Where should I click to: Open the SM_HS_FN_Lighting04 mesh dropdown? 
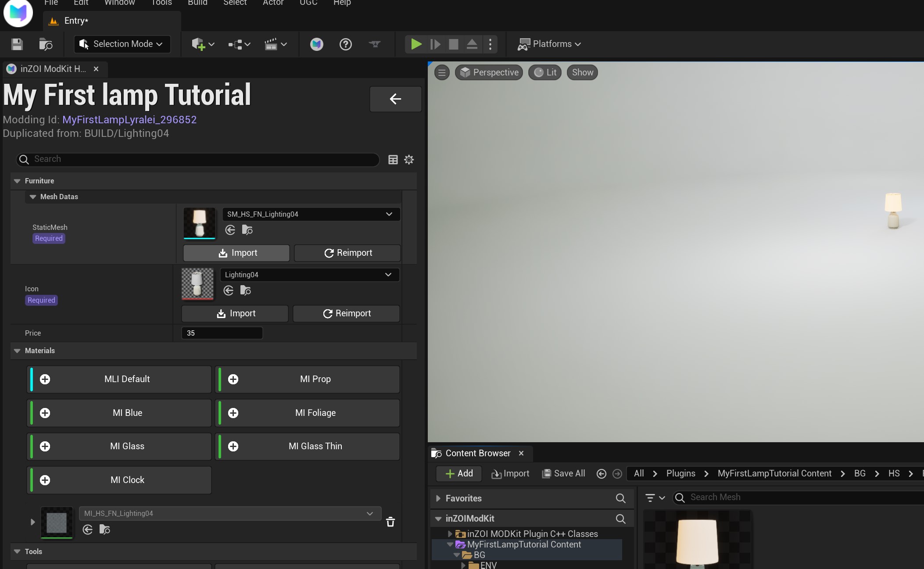coord(311,214)
